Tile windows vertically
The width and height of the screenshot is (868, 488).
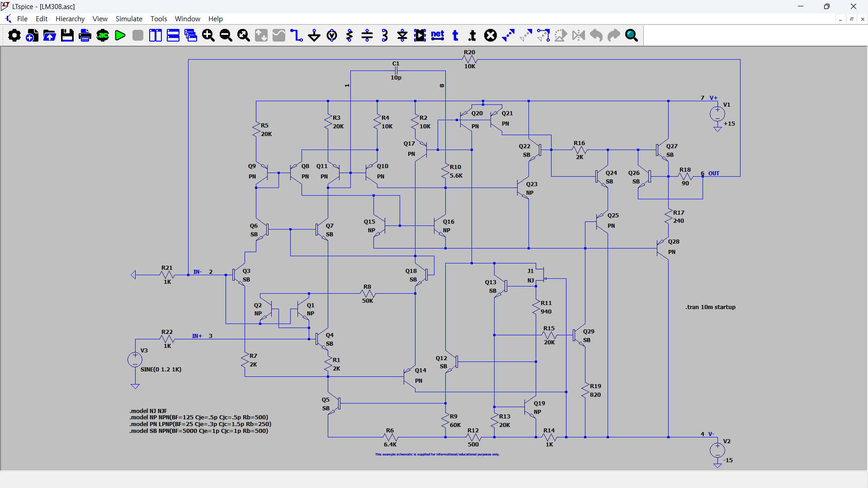[156, 35]
